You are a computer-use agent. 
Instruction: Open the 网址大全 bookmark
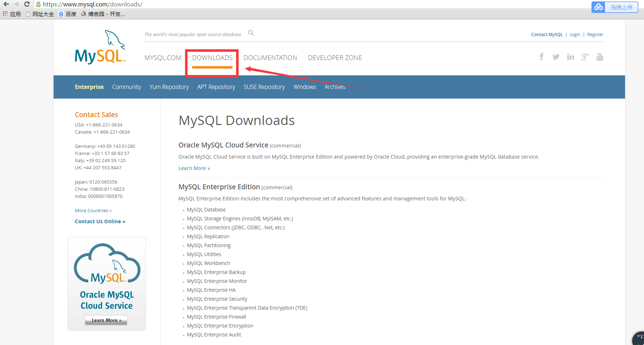pyautogui.click(x=40, y=14)
